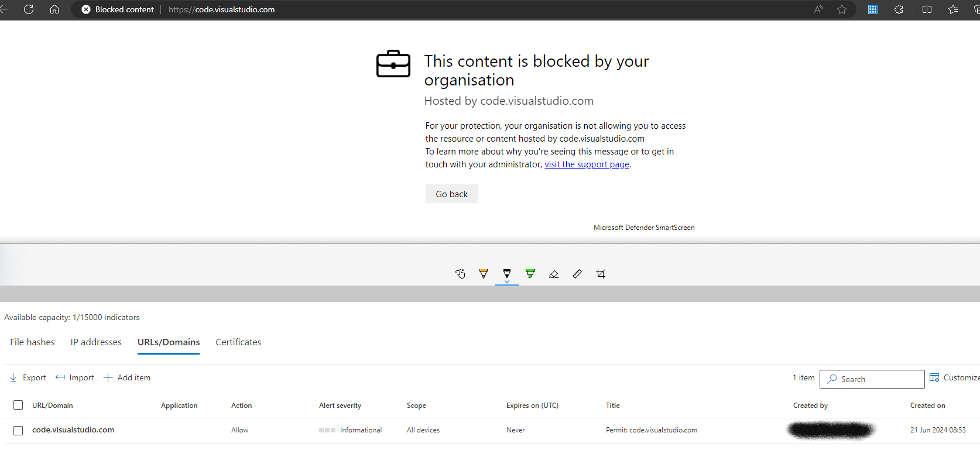
Task: Switch to the Certificates tab
Action: 238,342
